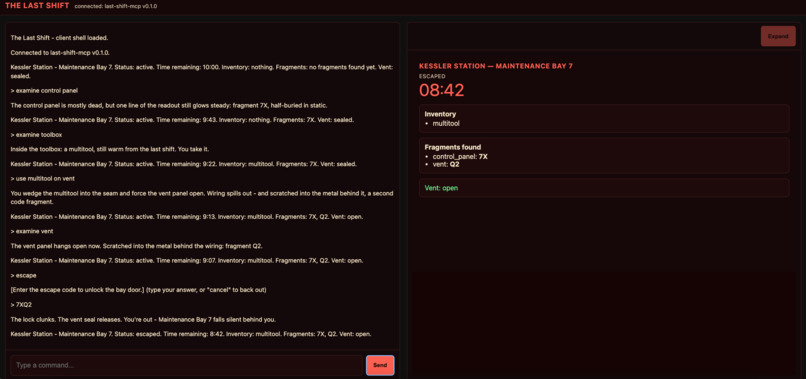806x379 pixels.
Task: Click the control_panel: 7X fragment entry
Action: [460, 156]
